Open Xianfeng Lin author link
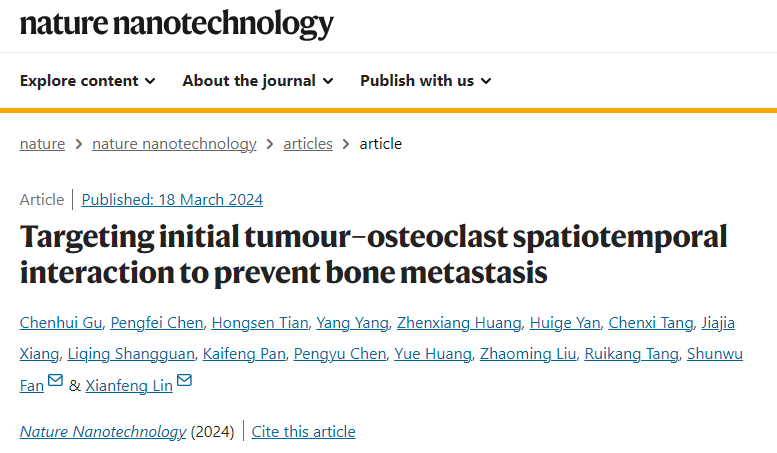The width and height of the screenshot is (777, 453). pyautogui.click(x=129, y=386)
